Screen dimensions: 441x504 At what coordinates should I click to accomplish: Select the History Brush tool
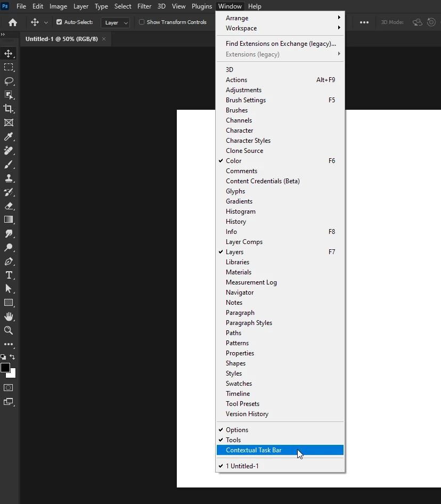tap(9, 192)
